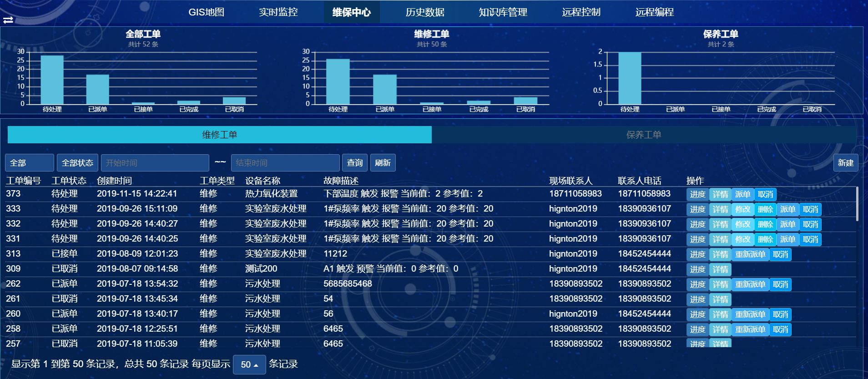Screen dimensions: 868x379
Task: Click the 工单状态 column header
Action: 69,181
